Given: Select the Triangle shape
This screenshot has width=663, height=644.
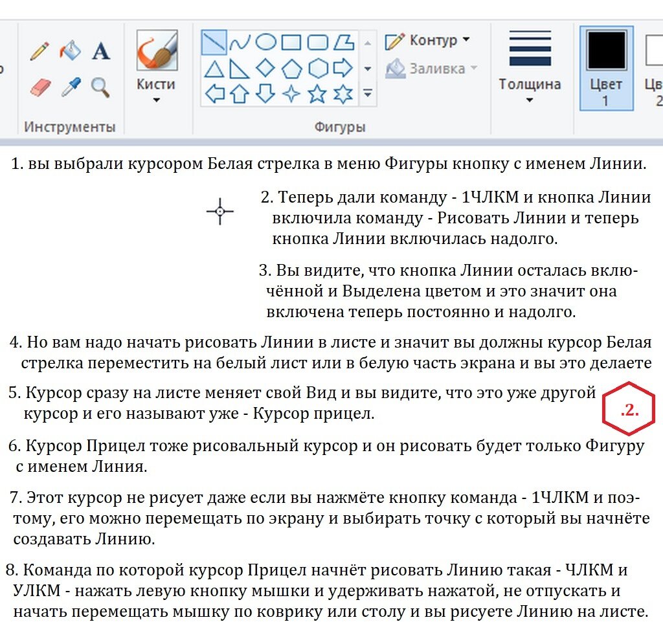Looking at the screenshot, I should 214,69.
